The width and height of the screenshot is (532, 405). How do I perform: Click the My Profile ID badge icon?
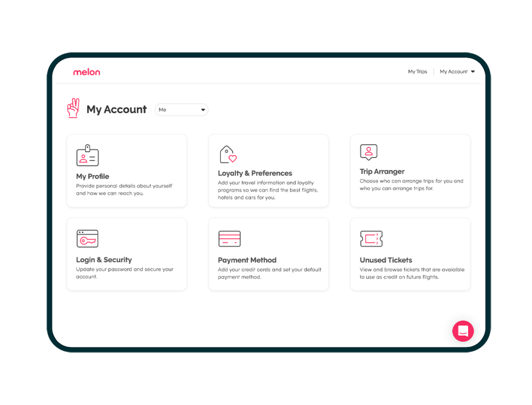(x=87, y=155)
